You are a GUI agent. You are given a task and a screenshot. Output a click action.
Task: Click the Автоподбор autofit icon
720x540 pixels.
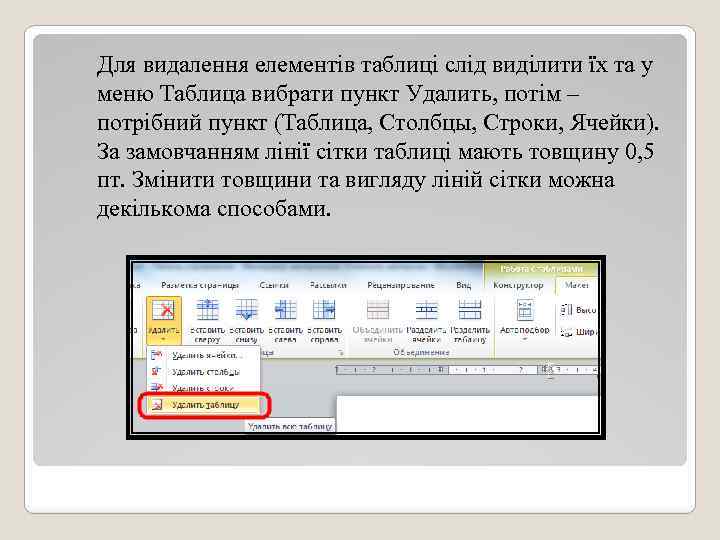click(525, 310)
